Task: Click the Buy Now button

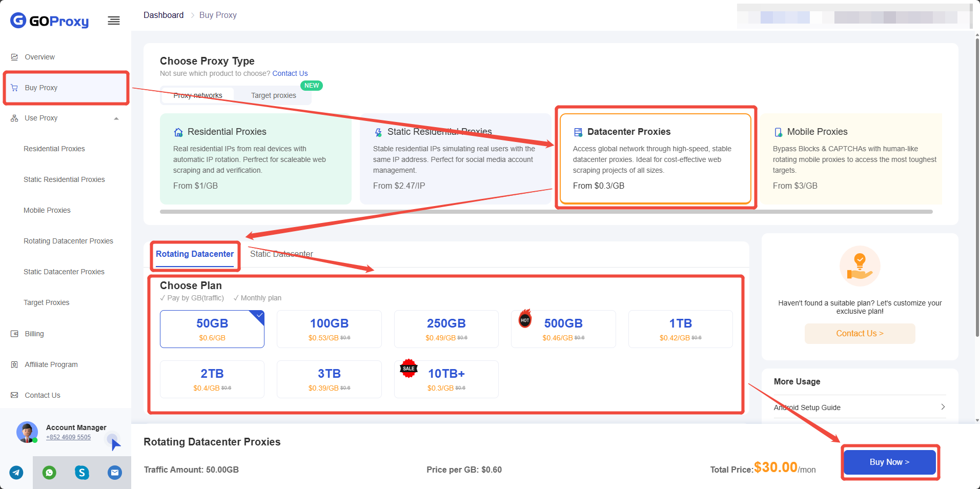Action: point(890,462)
